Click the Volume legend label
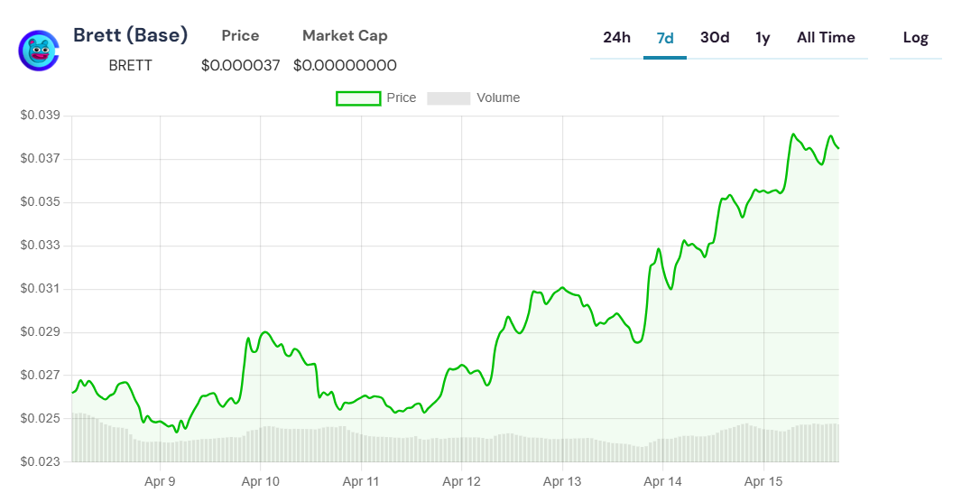Viewport: 980px width, 502px height. click(498, 98)
